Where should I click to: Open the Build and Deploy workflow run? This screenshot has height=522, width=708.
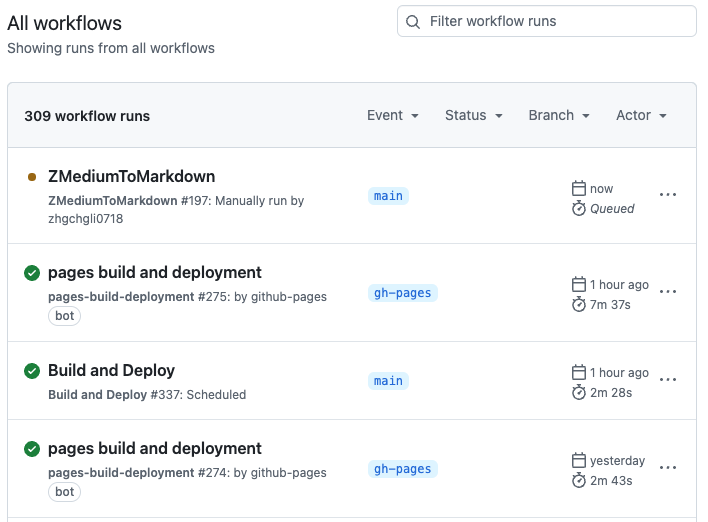click(111, 371)
